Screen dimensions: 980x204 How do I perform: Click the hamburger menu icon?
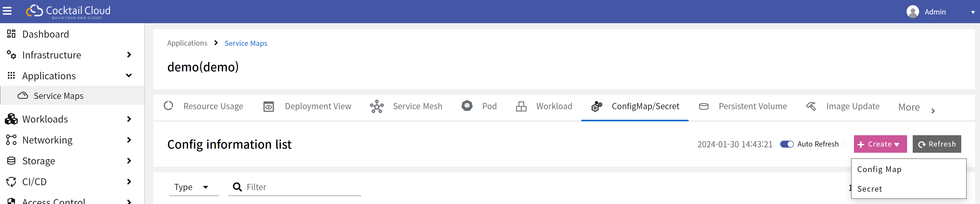(x=7, y=11)
